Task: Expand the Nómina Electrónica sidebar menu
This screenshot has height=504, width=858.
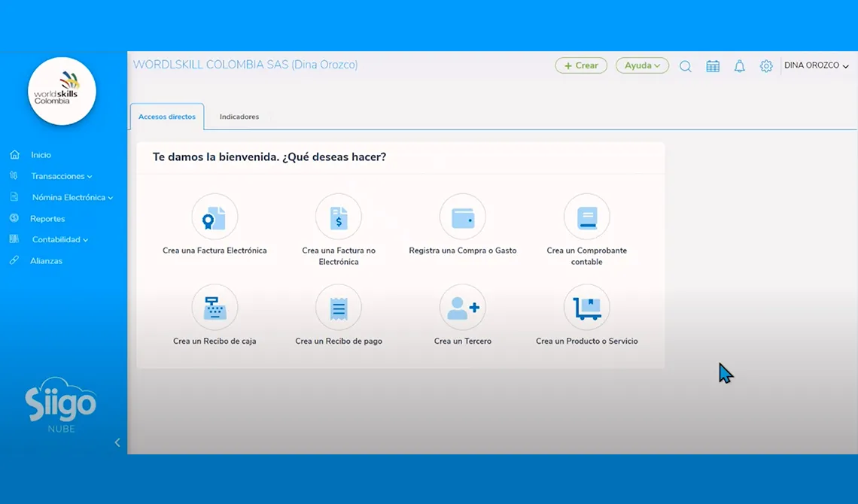Action: pos(72,197)
